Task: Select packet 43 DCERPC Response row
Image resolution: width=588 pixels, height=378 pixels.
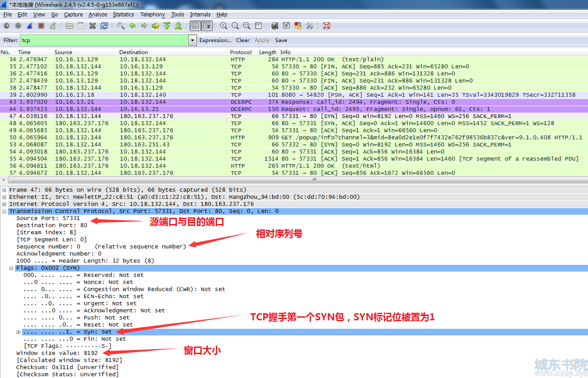Action: click(294, 102)
